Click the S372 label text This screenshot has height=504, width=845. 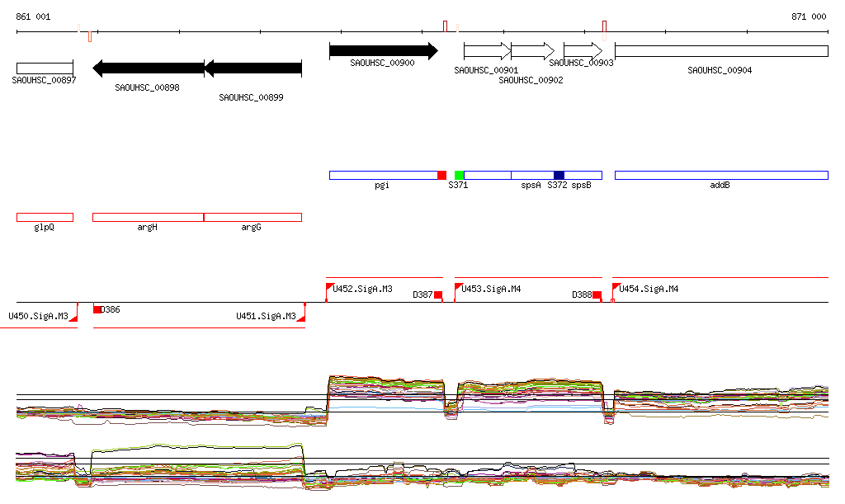click(557, 186)
